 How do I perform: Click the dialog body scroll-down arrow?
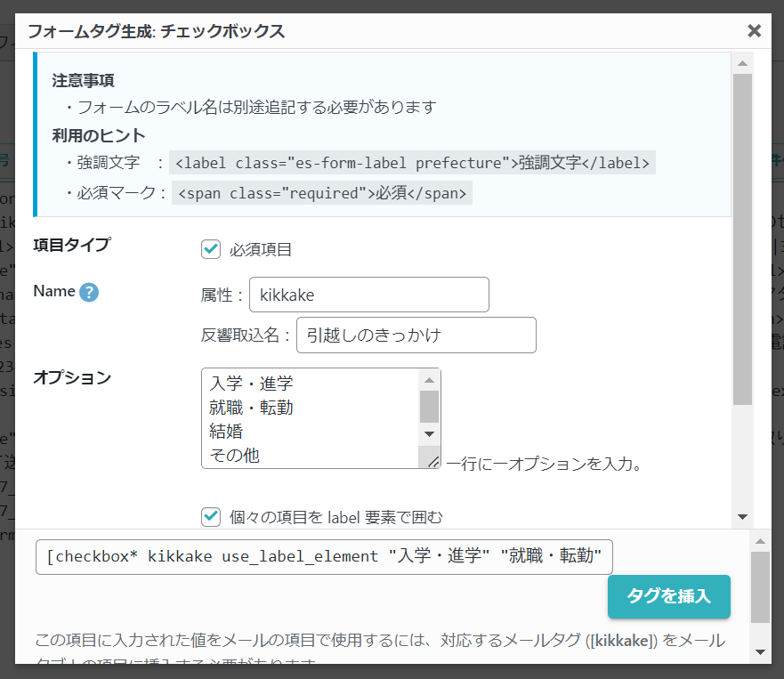click(742, 517)
